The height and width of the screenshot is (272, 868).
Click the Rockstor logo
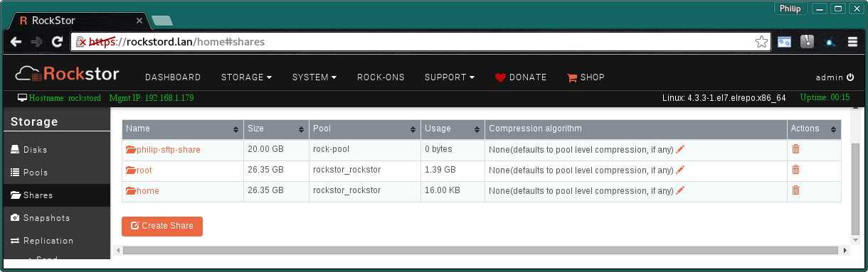pos(67,74)
